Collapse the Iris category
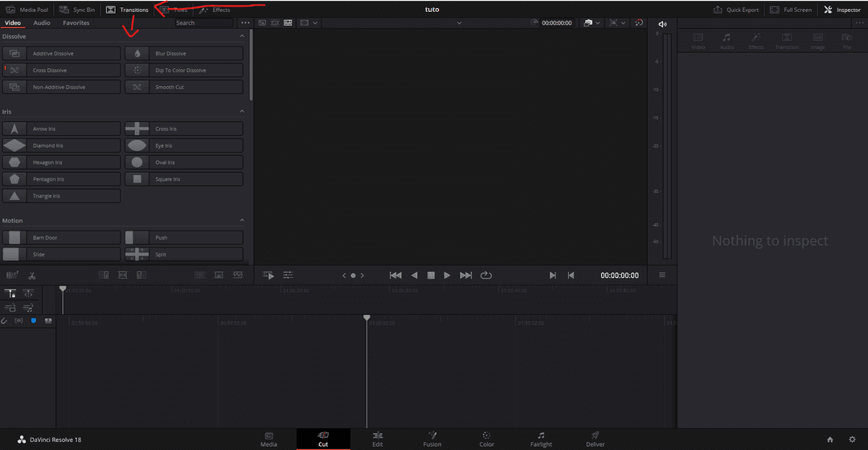The image size is (868, 450). pos(242,111)
